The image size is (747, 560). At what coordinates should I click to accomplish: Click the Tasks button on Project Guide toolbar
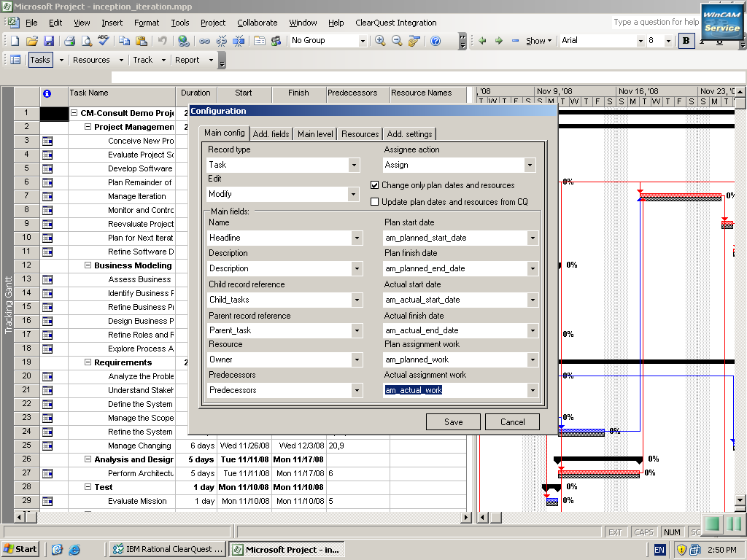coord(40,60)
